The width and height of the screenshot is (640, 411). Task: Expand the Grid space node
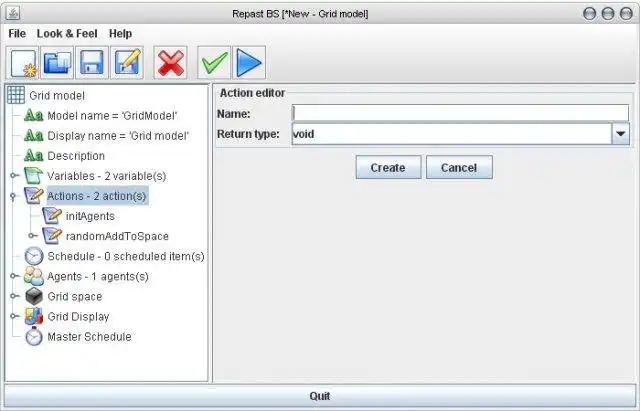[14, 296]
